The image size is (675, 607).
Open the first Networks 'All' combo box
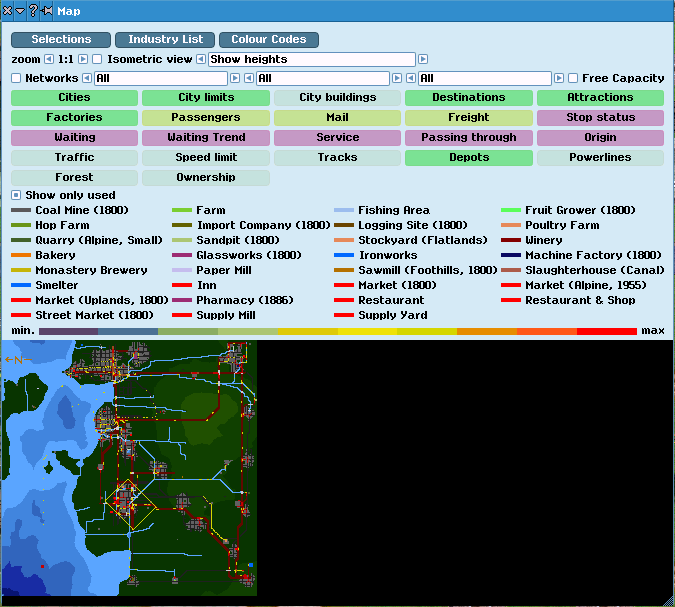point(161,78)
